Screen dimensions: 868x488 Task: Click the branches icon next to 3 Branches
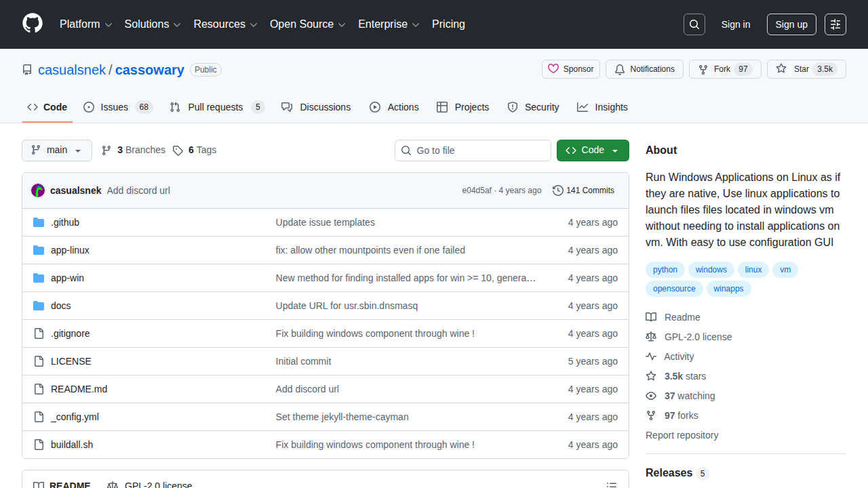point(106,150)
